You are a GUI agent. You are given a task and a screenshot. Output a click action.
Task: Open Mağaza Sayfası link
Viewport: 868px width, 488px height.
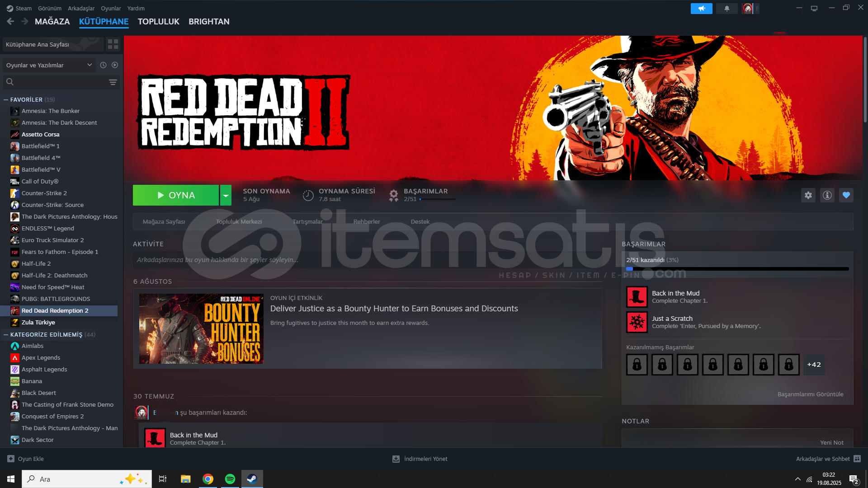(164, 221)
